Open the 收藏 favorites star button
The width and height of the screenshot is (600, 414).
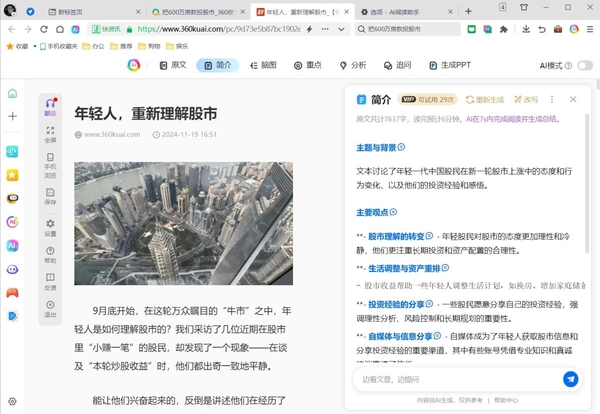pos(17,46)
